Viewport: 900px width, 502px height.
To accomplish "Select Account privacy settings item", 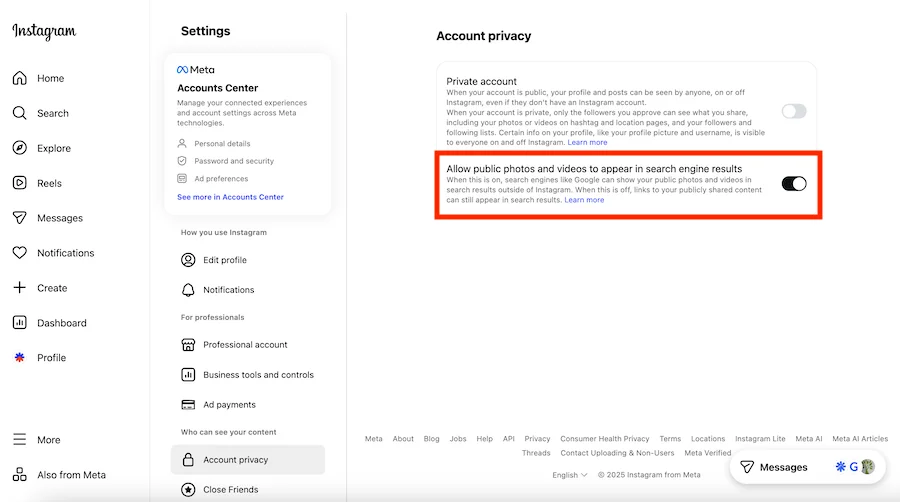I will pyautogui.click(x=248, y=460).
